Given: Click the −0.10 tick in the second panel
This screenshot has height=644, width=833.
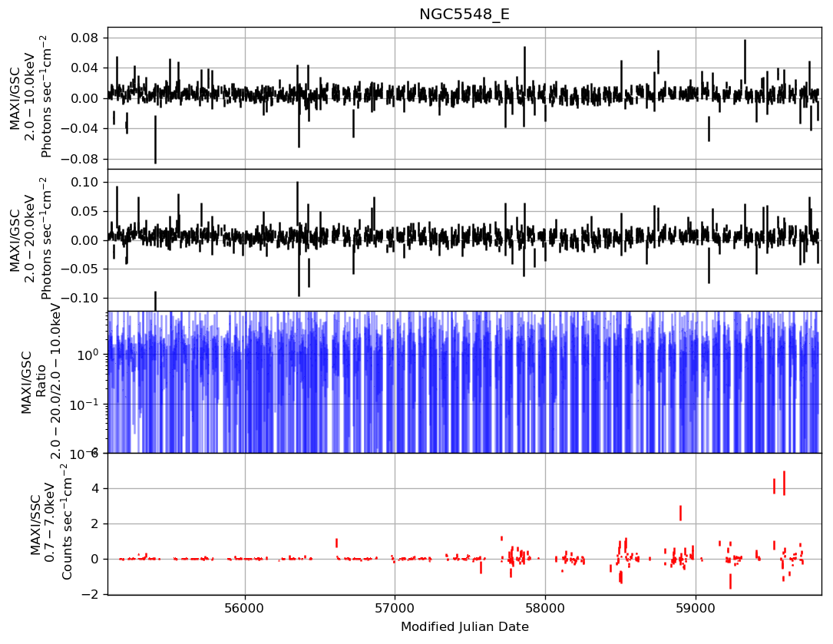Looking at the screenshot, I should pos(80,298).
